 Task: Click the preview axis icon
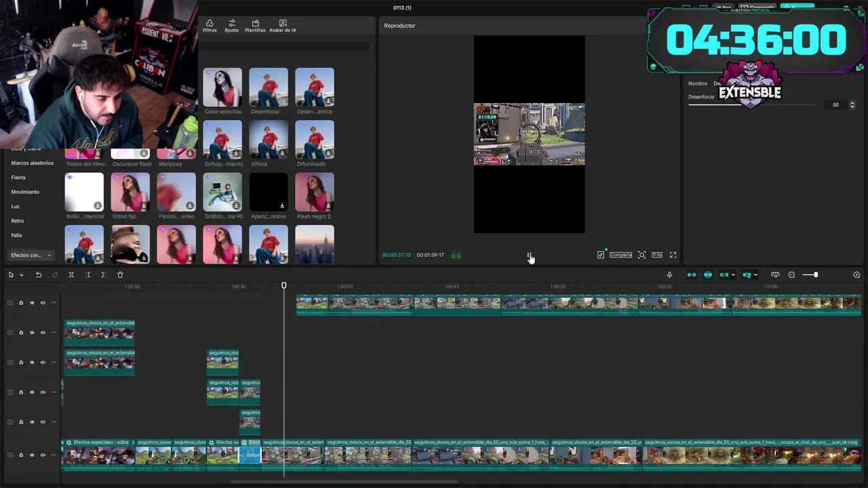point(746,274)
